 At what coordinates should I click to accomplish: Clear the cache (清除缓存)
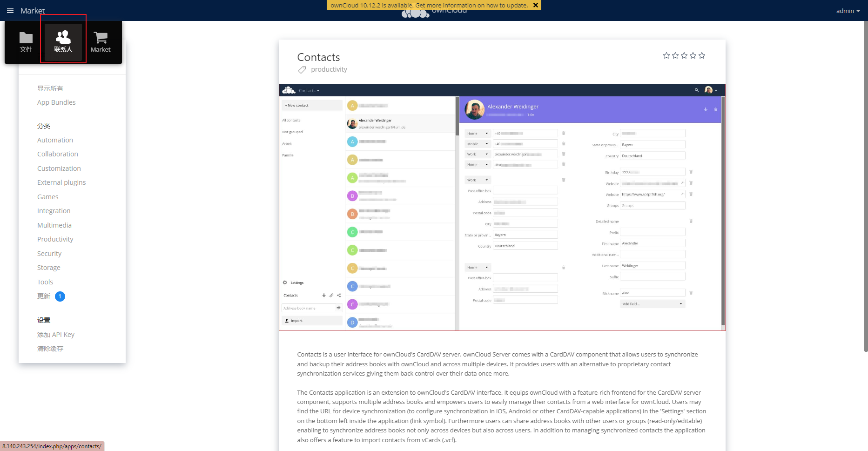[50, 349]
